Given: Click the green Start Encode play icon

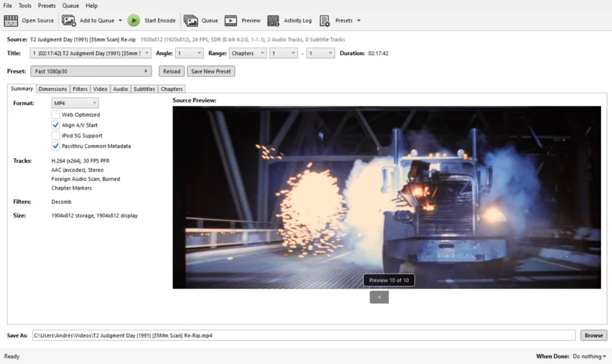Looking at the screenshot, I should pyautogui.click(x=133, y=21).
